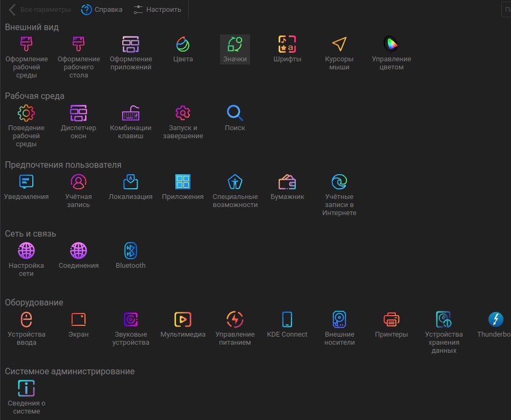Open Принтеры printer settings
511x420 pixels.
click(x=392, y=324)
